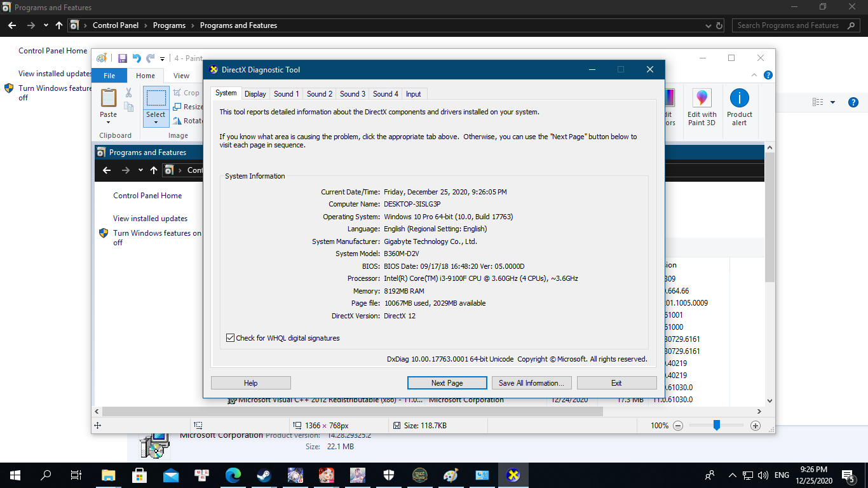Open Steam from the taskbar
868x488 pixels.
(264, 475)
